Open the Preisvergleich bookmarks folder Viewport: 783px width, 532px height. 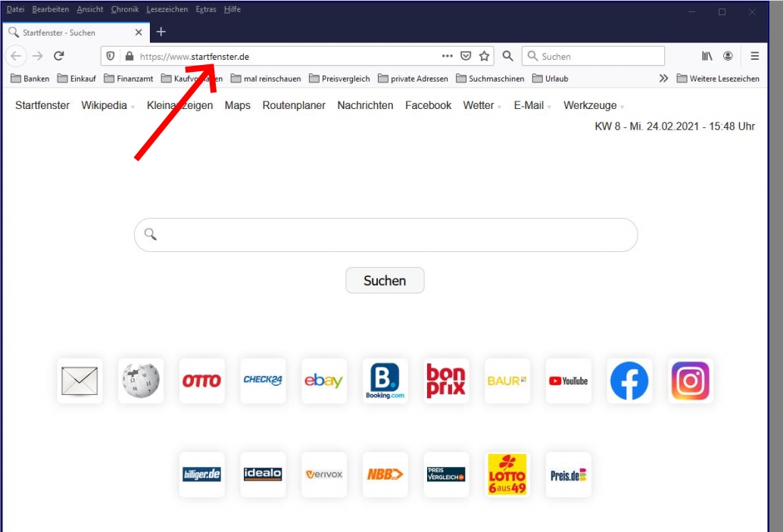(x=339, y=79)
